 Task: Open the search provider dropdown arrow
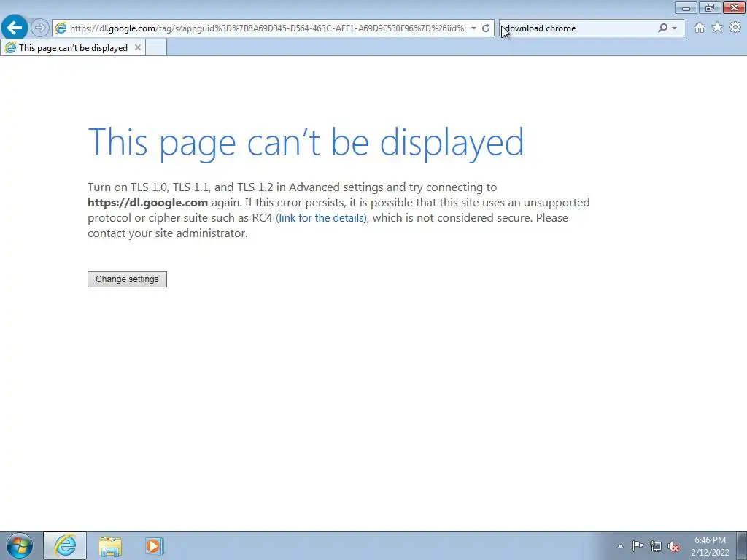(x=675, y=28)
